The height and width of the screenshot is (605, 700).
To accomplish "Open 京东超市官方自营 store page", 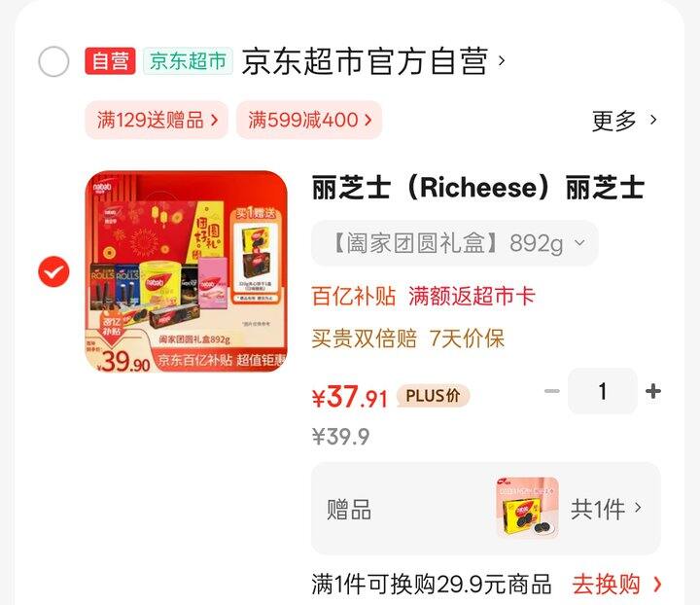I will click(x=373, y=61).
